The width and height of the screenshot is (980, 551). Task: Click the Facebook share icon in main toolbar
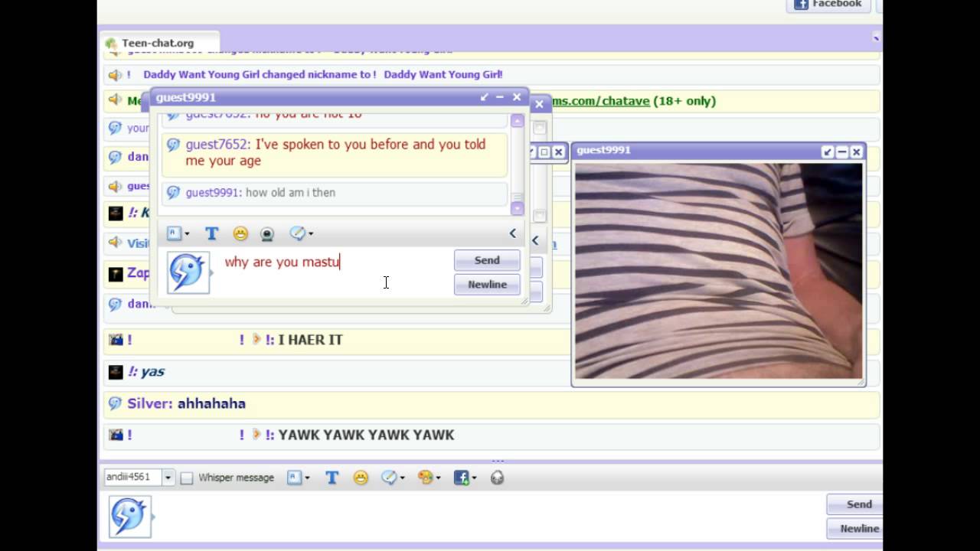(x=464, y=478)
